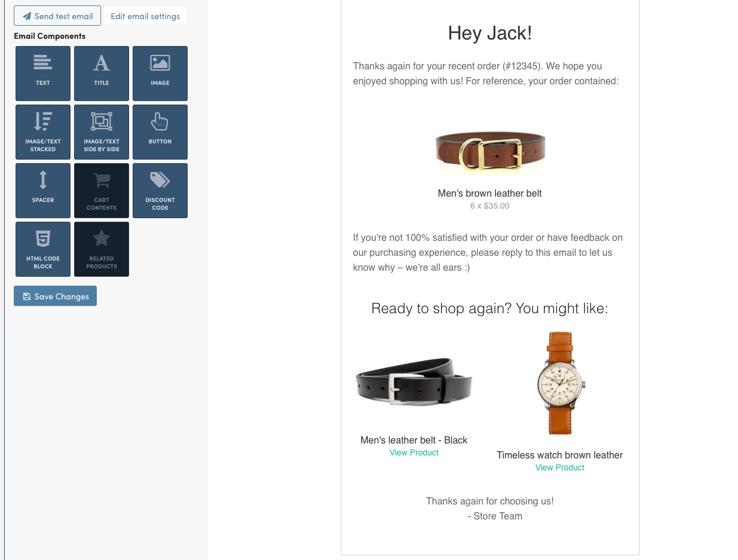Click the Hey Jack! heading
The width and height of the screenshot is (738, 560).
click(x=490, y=33)
